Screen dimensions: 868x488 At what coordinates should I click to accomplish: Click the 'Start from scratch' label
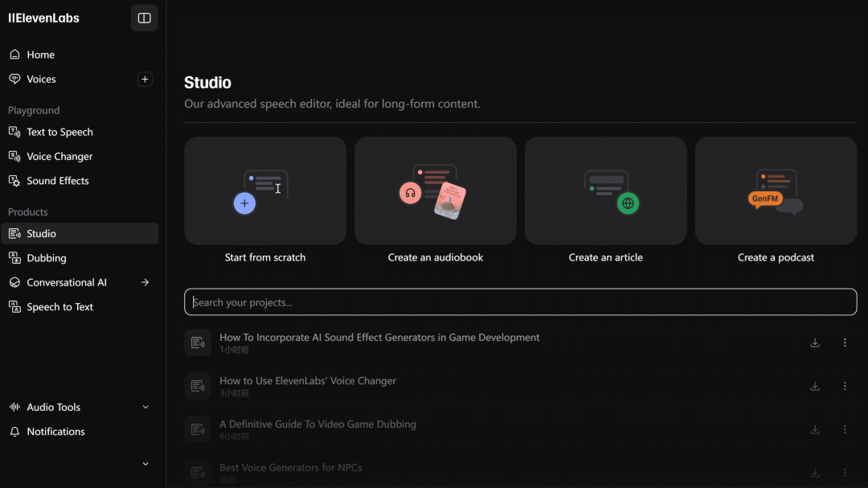pos(265,257)
